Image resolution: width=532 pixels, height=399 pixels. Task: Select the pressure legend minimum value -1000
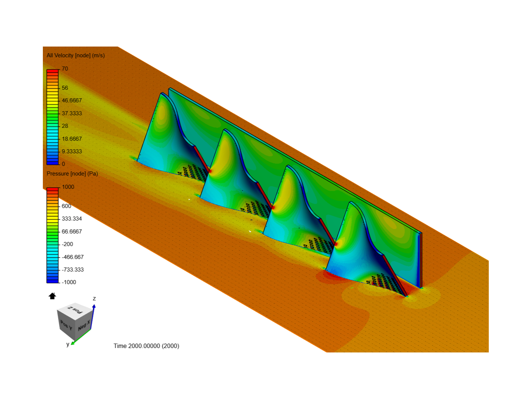pyautogui.click(x=69, y=282)
